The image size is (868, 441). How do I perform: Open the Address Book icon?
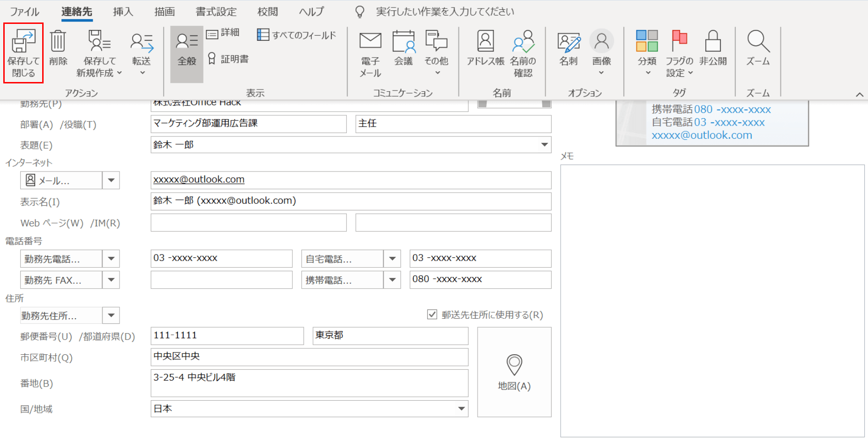coord(486,42)
